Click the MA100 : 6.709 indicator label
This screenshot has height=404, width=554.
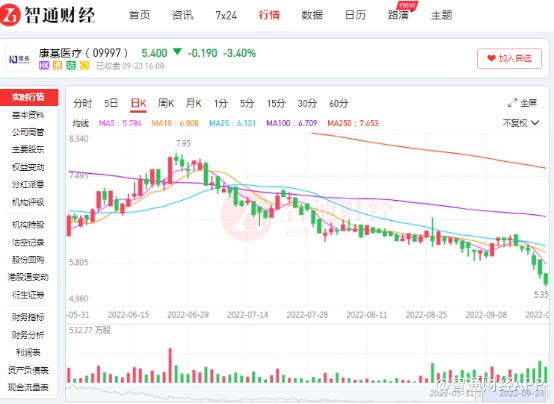pyautogui.click(x=292, y=123)
